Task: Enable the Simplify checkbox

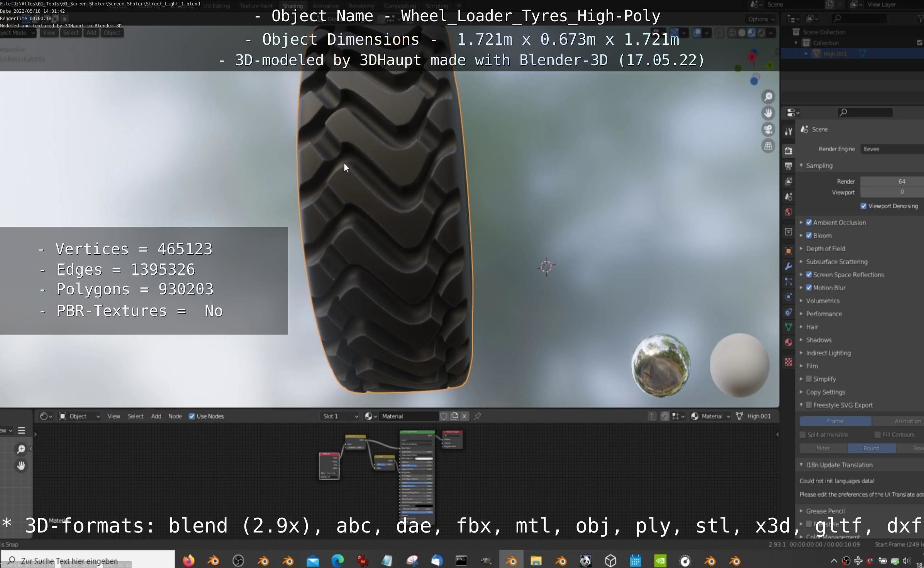Action: (809, 379)
